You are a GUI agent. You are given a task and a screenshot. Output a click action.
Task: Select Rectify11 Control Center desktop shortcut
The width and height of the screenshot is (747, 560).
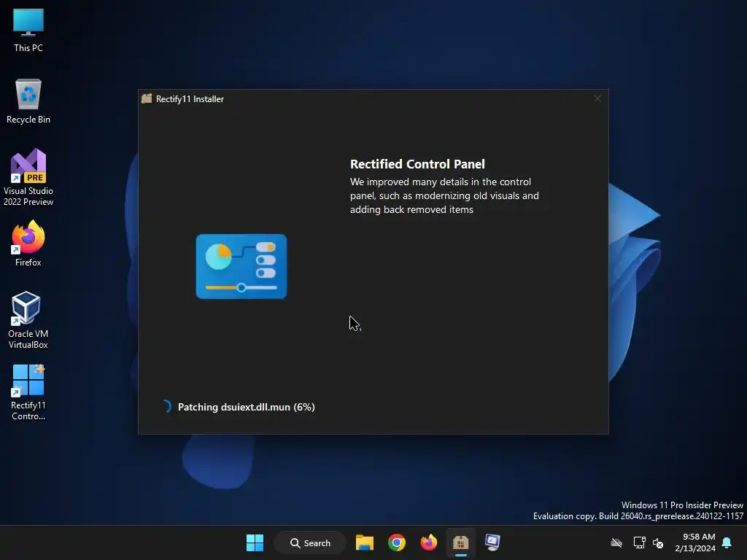tap(28, 392)
